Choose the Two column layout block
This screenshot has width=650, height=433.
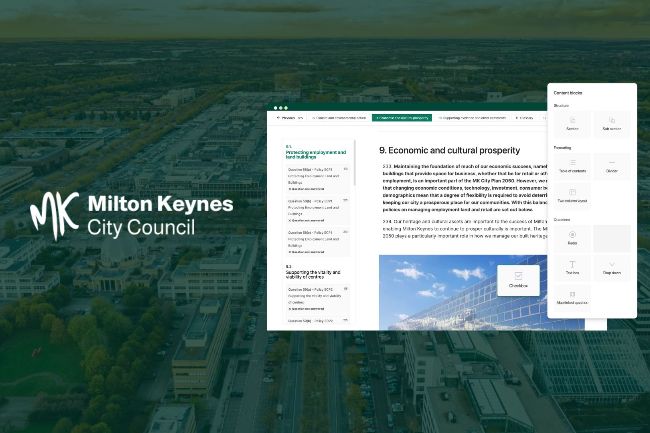pyautogui.click(x=572, y=196)
